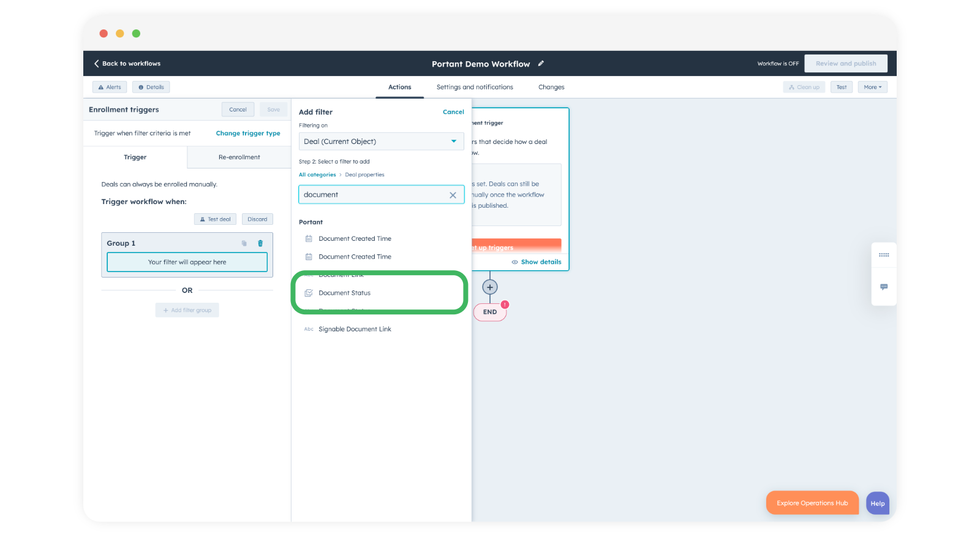Viewport: 980px width, 538px height.
Task: Click the plus circle to add action
Action: pos(490,287)
